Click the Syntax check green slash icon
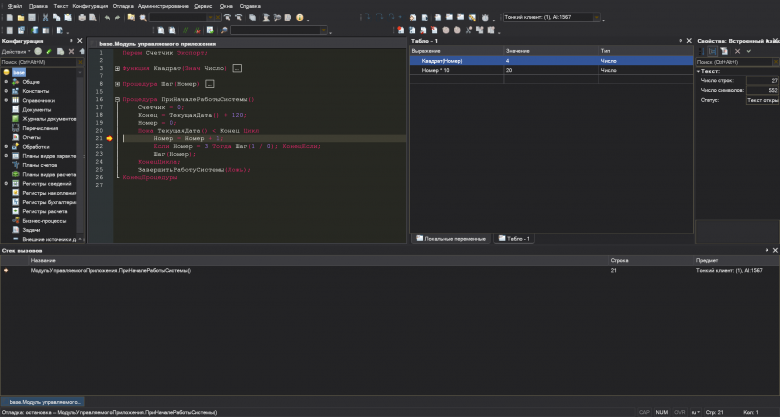Viewport: 780px width, 417px height. coord(185,30)
